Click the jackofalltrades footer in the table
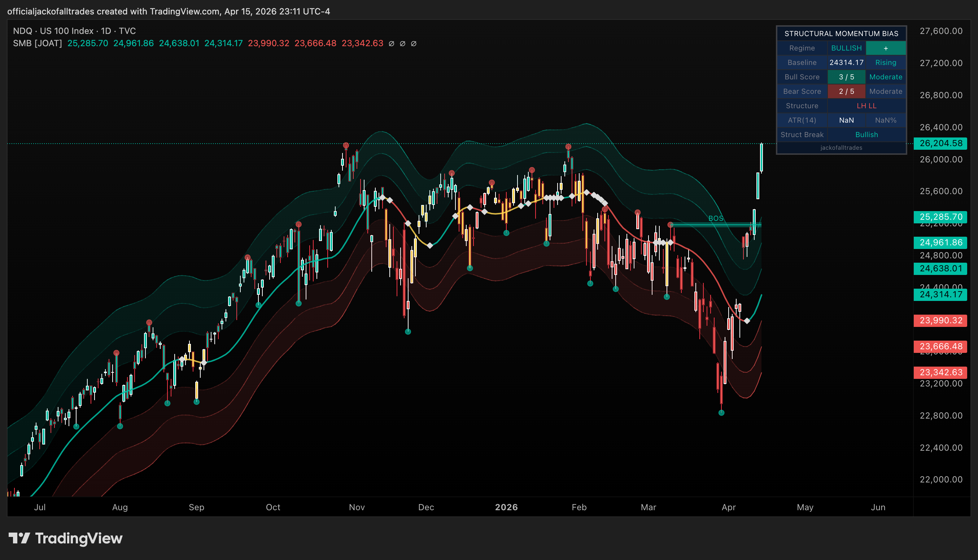This screenshot has width=978, height=560. pyautogui.click(x=841, y=148)
